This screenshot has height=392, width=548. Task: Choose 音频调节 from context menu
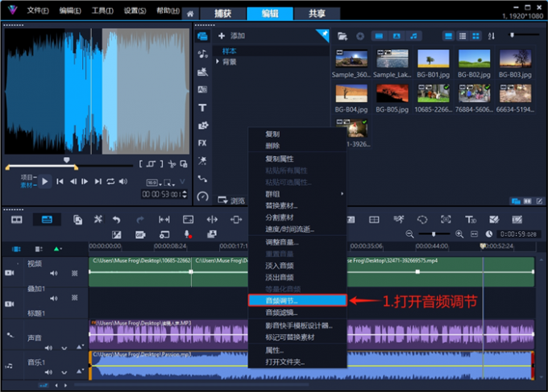[x=297, y=300]
